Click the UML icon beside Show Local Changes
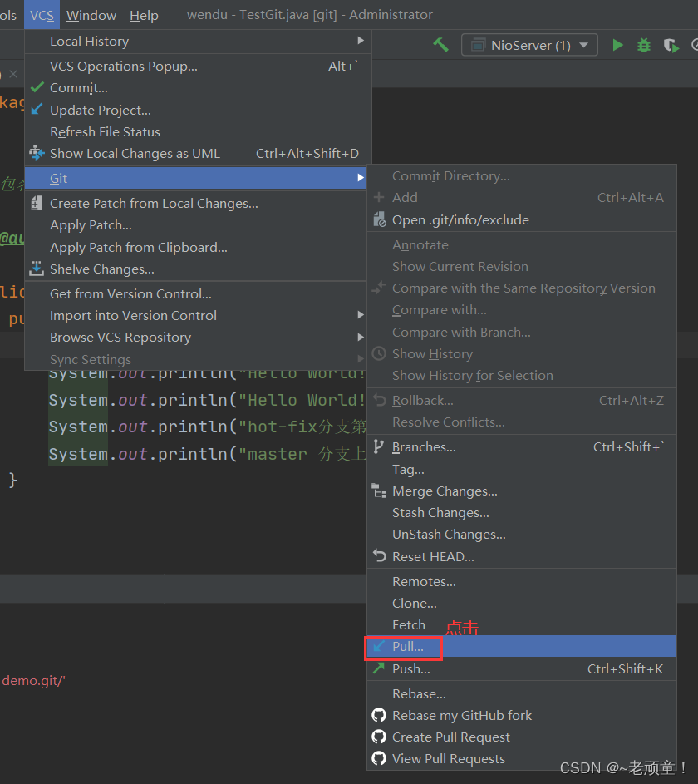698x784 pixels. [37, 153]
